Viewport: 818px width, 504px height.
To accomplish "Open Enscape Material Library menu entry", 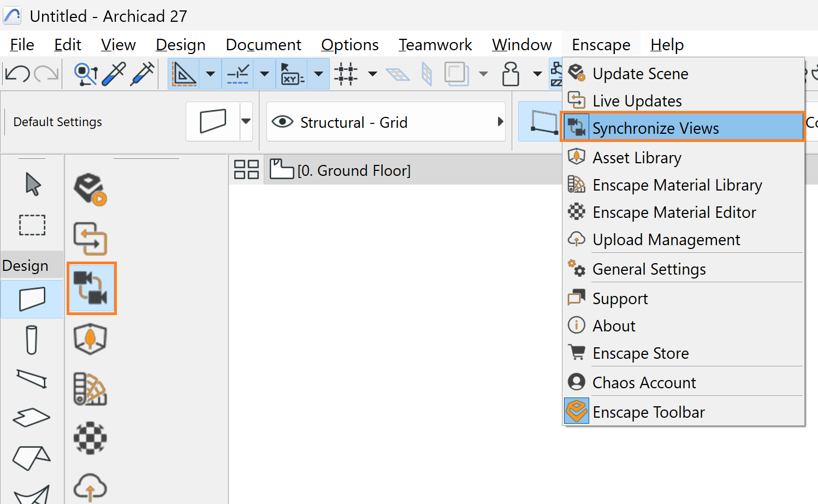I will (x=684, y=185).
